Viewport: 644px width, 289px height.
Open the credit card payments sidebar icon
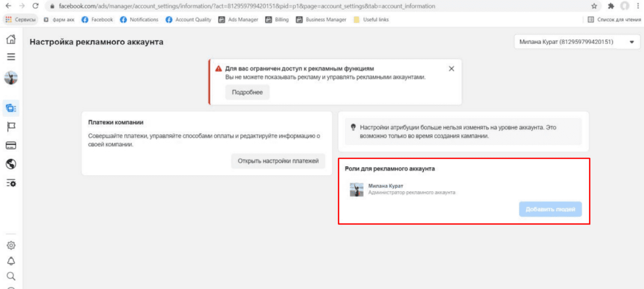pyautogui.click(x=11, y=146)
